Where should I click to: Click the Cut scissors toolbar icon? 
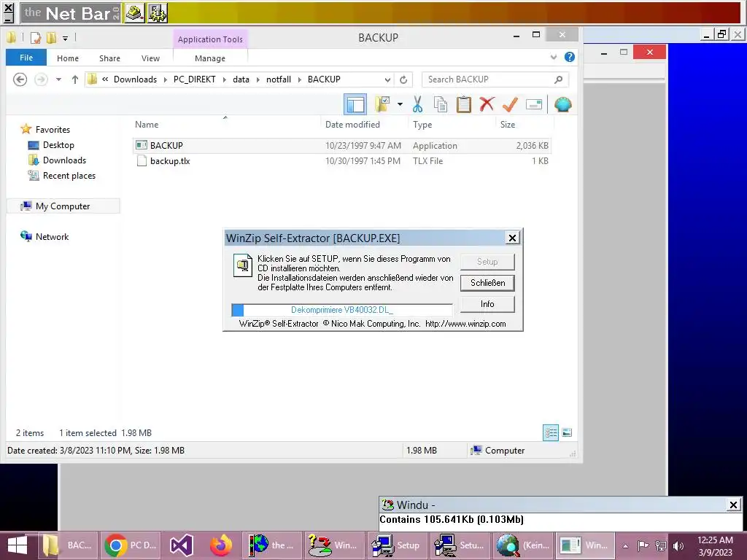coord(418,104)
